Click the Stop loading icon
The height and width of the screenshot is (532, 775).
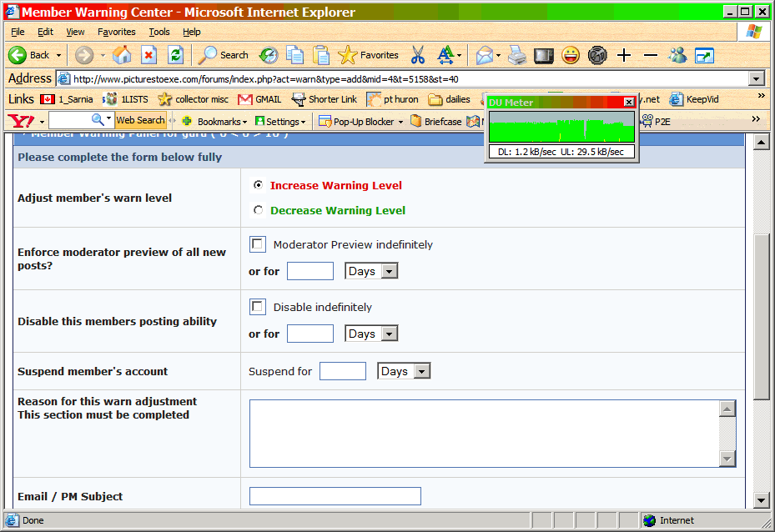148,55
